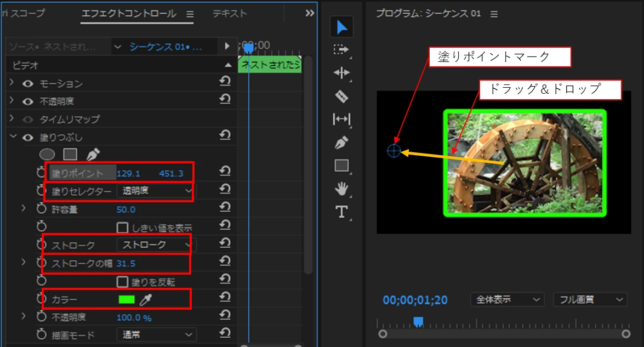The width and height of the screenshot is (644, 347).
Task: Select the Slip tool
Action: click(341, 120)
